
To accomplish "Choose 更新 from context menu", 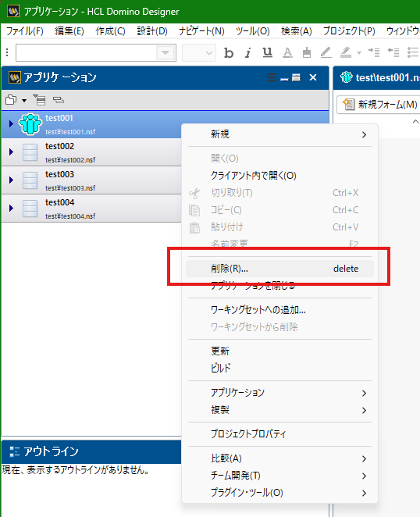I will (279, 351).
